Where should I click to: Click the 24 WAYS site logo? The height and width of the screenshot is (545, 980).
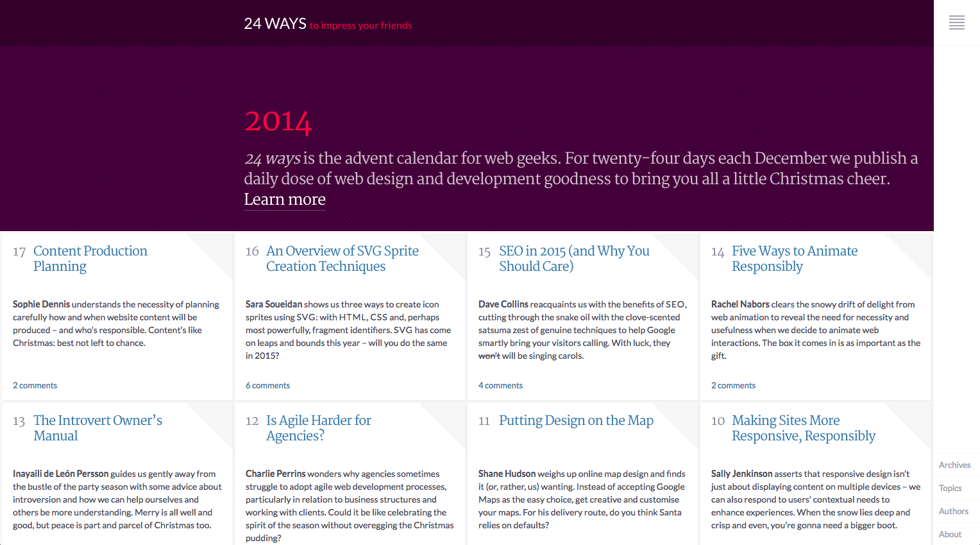click(x=275, y=24)
